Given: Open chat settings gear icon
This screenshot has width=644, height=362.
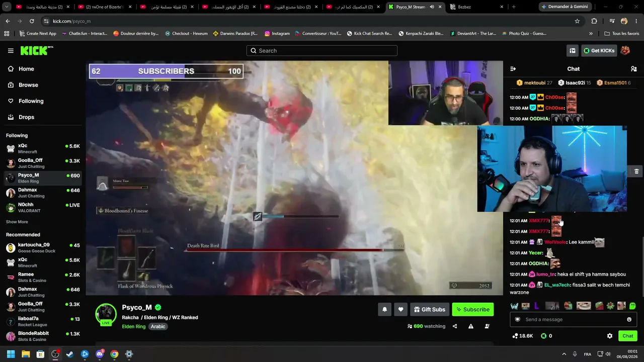Looking at the screenshot, I should (610, 336).
